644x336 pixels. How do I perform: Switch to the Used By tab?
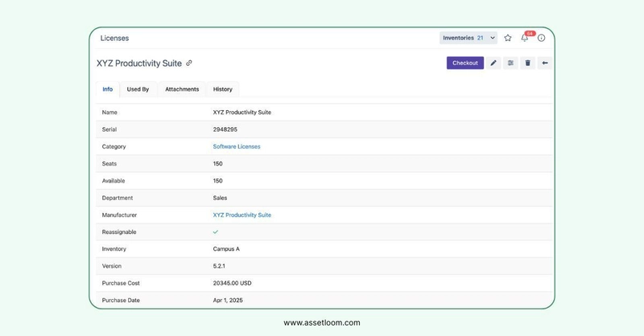click(x=138, y=89)
